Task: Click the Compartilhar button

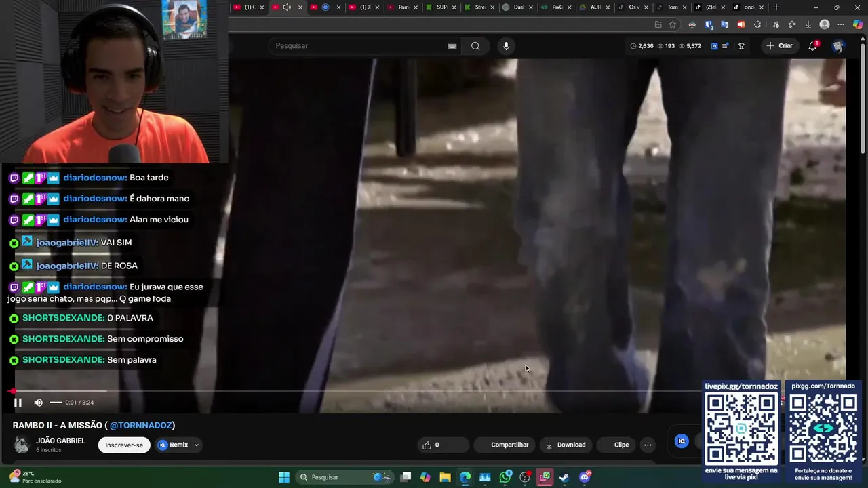Action: 504,445
